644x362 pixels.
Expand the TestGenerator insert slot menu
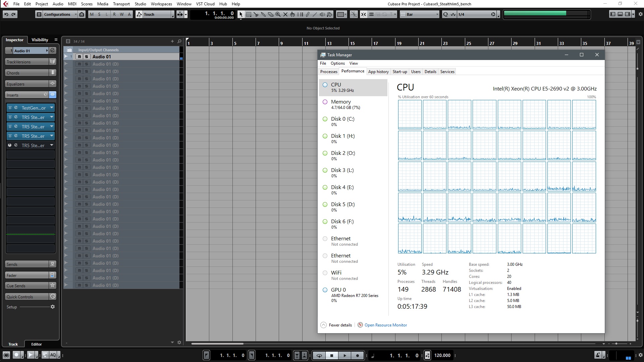click(x=52, y=108)
